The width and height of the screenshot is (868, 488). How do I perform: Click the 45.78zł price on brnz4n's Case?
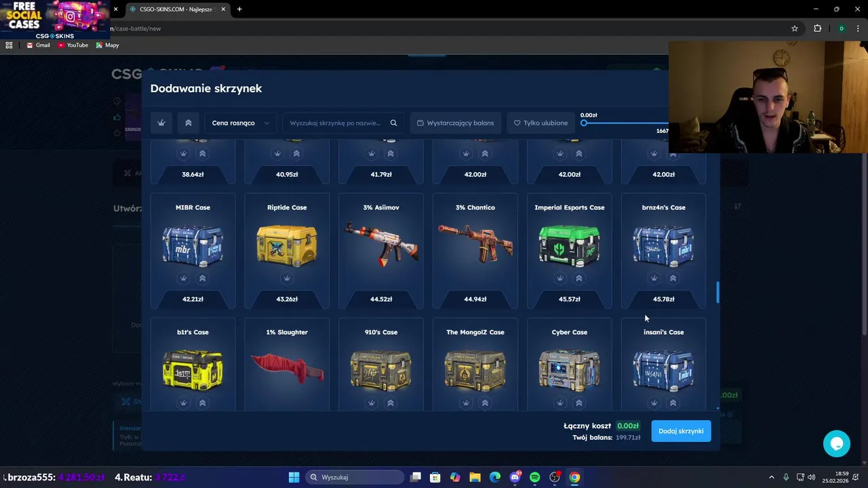pyautogui.click(x=664, y=299)
